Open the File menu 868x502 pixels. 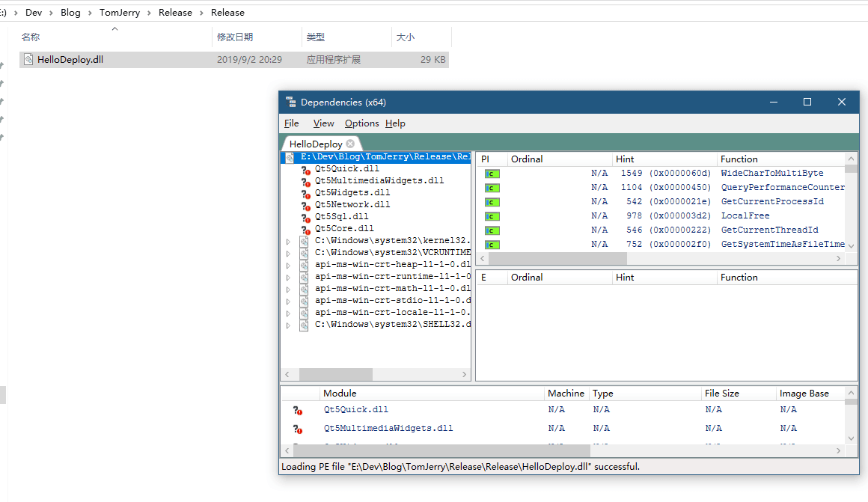pos(291,123)
